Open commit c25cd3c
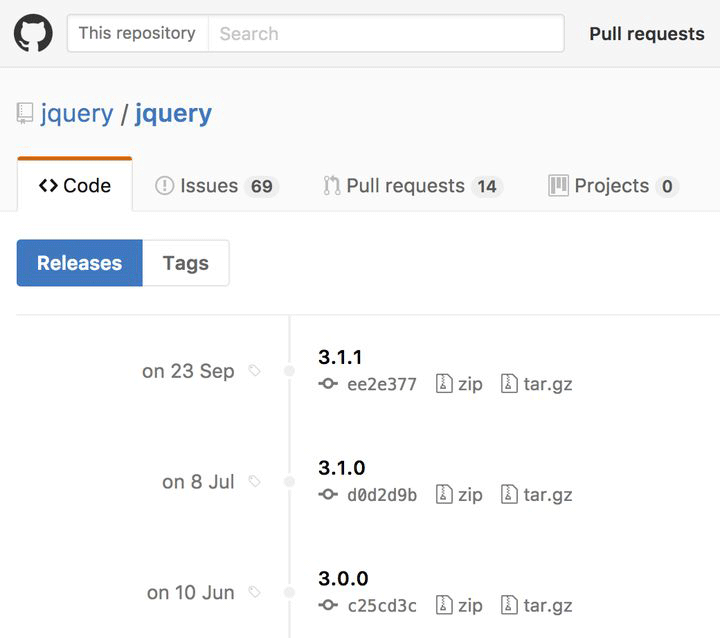Image resolution: width=720 pixels, height=638 pixels. (382, 605)
